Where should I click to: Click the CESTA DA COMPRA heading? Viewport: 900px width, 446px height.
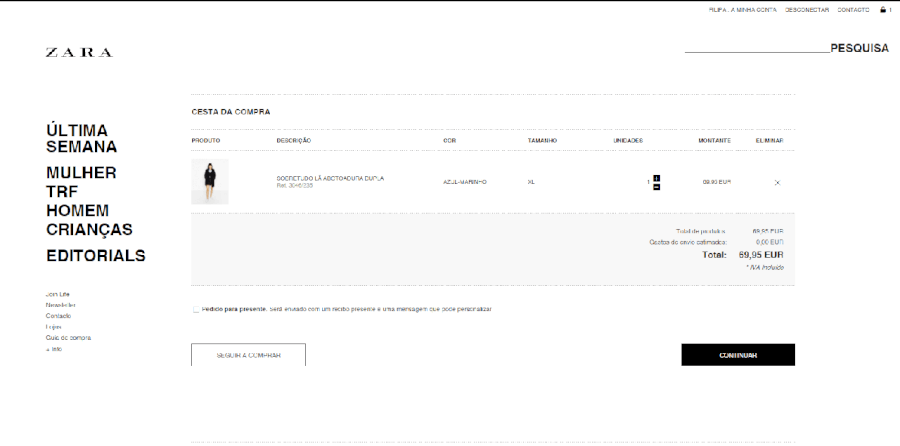231,112
